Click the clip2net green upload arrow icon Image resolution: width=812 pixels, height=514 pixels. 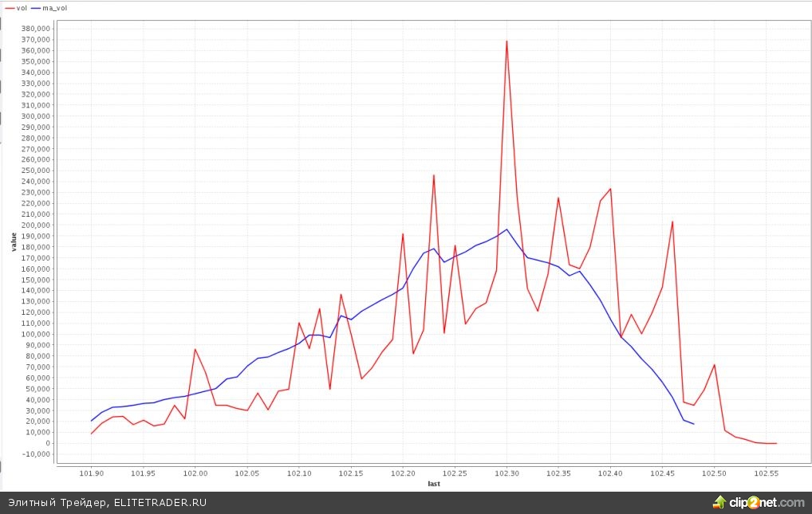coord(719,502)
